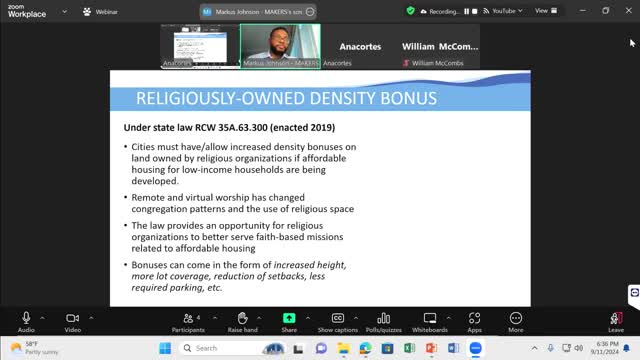
Task: Leave the webinar
Action: click(x=616, y=322)
